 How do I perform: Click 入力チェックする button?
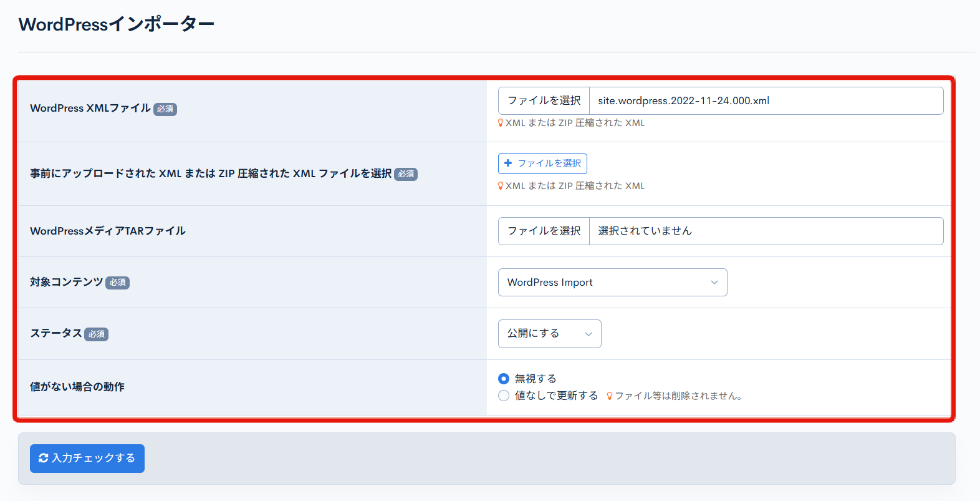(87, 459)
